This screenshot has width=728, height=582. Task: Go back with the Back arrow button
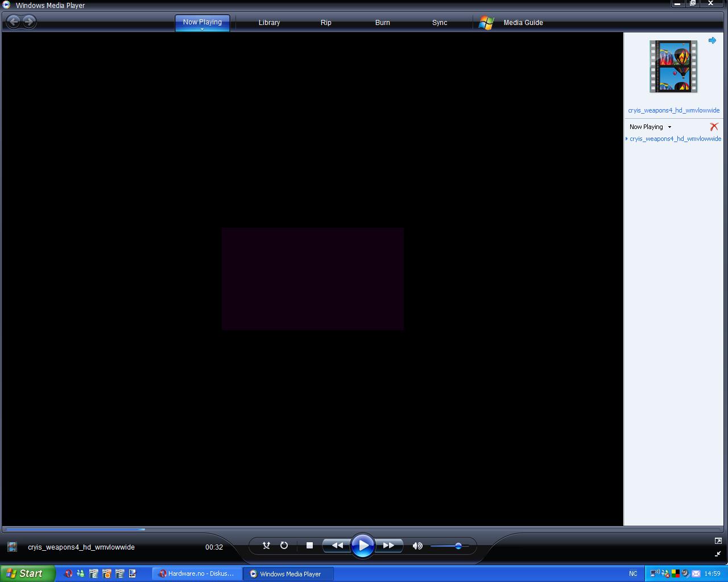click(x=14, y=22)
